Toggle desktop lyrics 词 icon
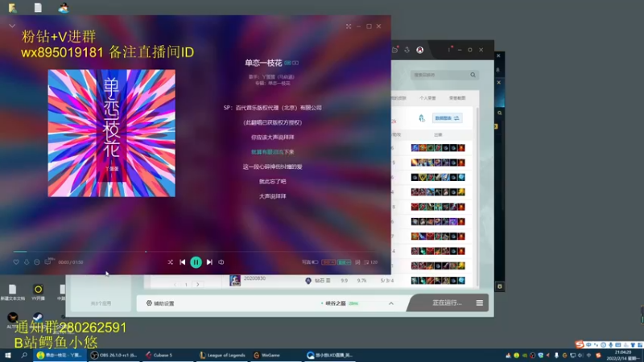Screen dimensions: 644x362 [357, 262]
